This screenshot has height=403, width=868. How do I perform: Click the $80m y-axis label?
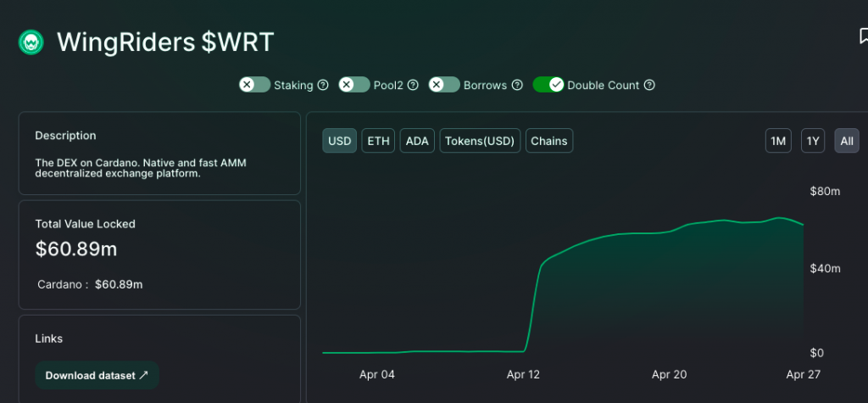pyautogui.click(x=825, y=192)
